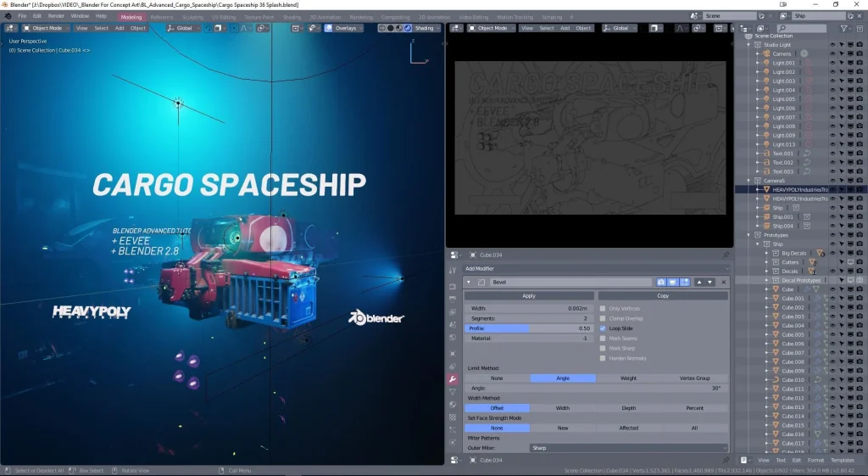868x476 pixels.
Task: Enable Harden Normals checkbox
Action: [603, 359]
